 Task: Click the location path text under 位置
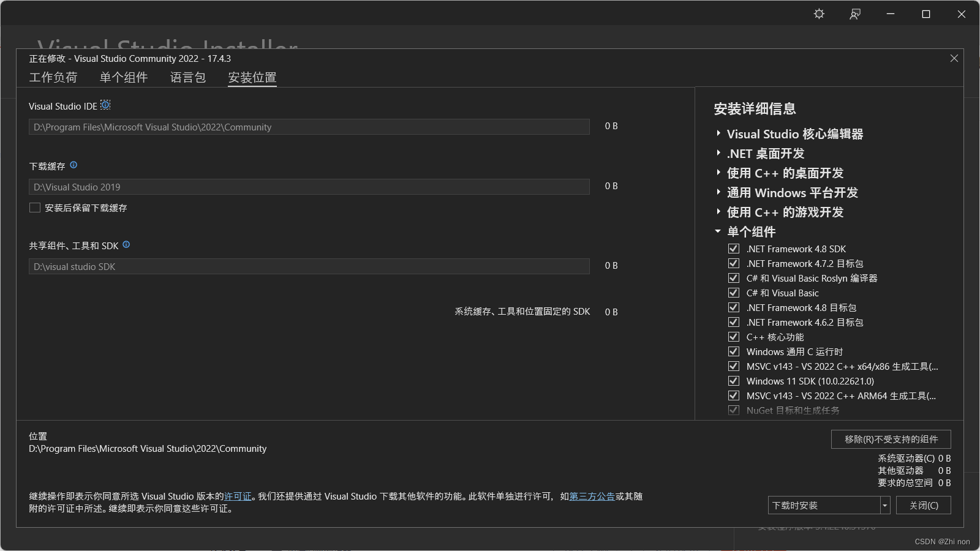tap(148, 448)
